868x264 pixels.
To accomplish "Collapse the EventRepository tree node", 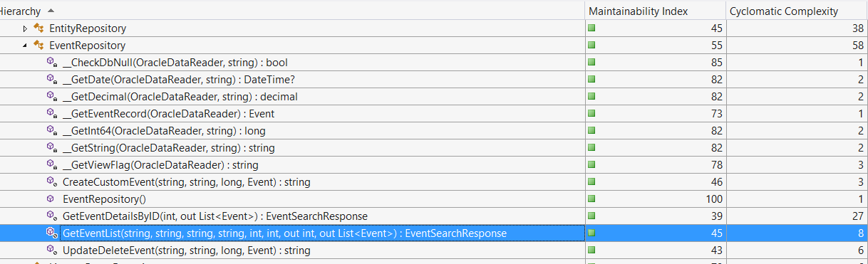I will click(x=26, y=46).
